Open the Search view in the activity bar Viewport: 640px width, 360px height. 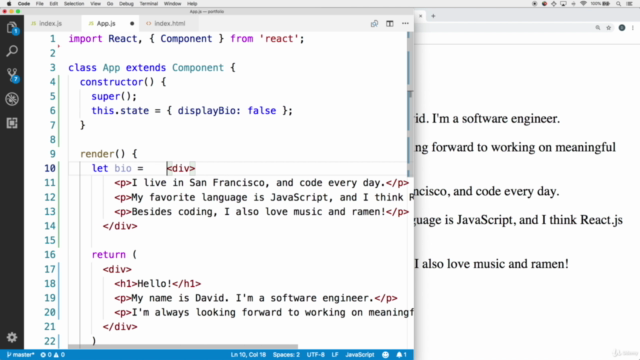[x=12, y=51]
